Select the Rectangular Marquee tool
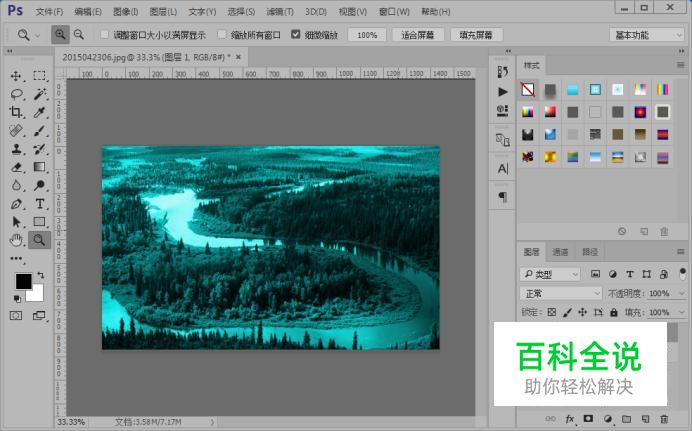Screen dimensions: 692x431 click(x=39, y=75)
